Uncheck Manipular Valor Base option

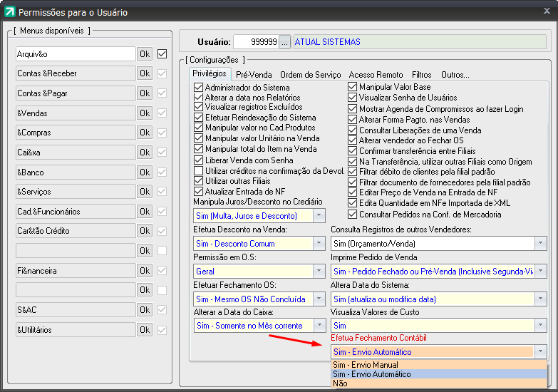click(x=353, y=88)
